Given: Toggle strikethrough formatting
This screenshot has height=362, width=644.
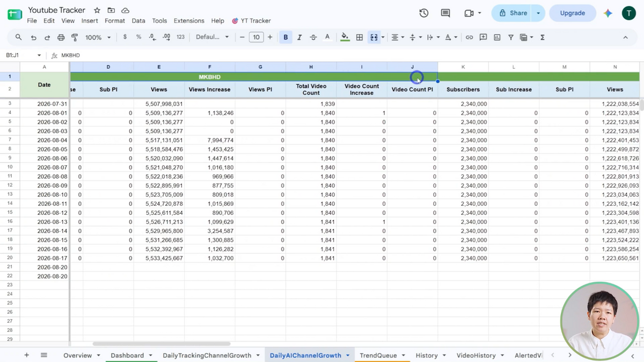Looking at the screenshot, I should [x=313, y=37].
